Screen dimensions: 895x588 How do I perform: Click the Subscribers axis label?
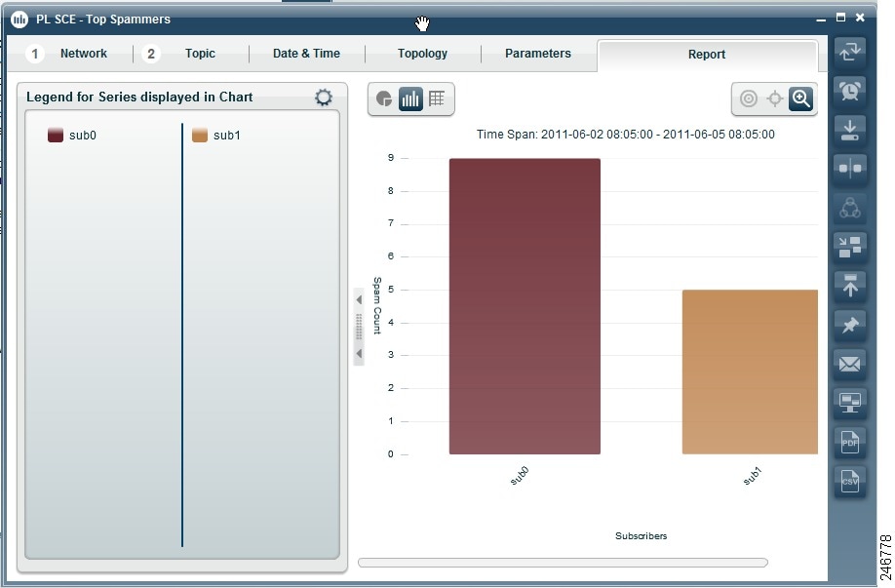641,536
